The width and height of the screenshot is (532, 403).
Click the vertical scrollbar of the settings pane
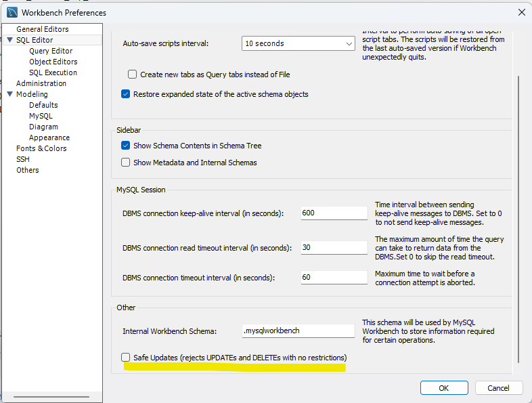click(x=518, y=219)
